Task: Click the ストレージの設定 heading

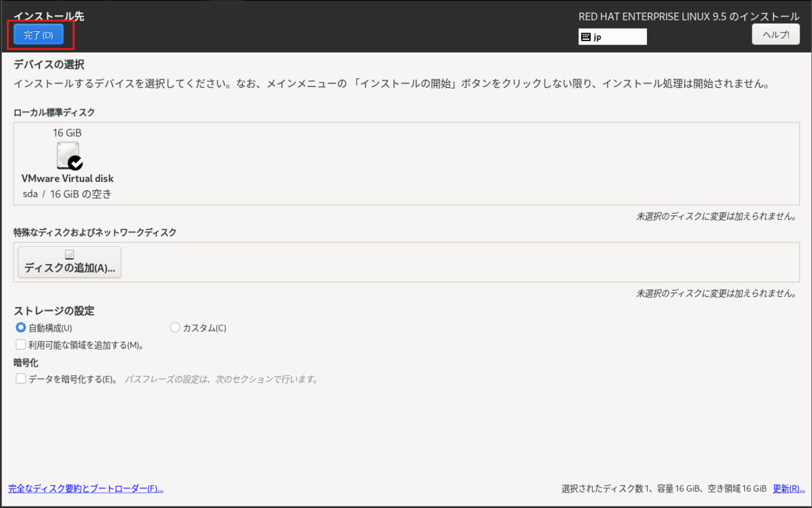Action: tap(54, 310)
